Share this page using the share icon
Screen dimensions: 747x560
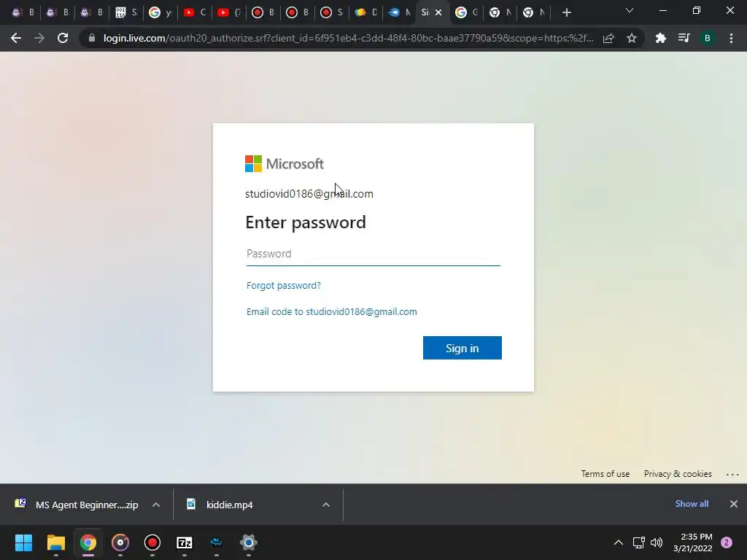pyautogui.click(x=608, y=38)
